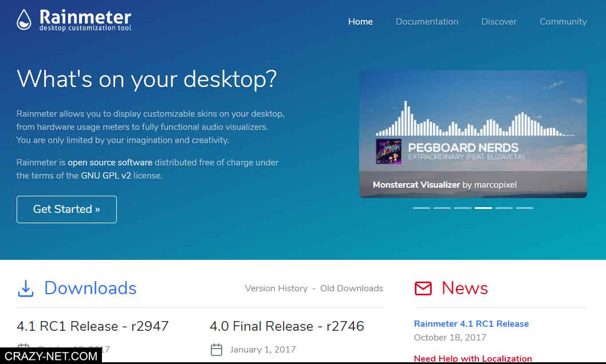Click the 4.0 Final Release - r2746 title
This screenshot has width=606, height=364.
[x=287, y=326]
